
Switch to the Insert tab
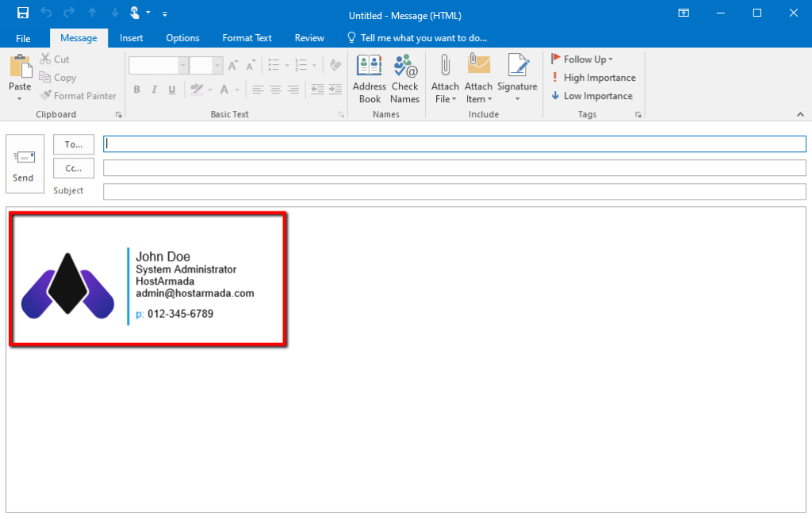tap(132, 38)
